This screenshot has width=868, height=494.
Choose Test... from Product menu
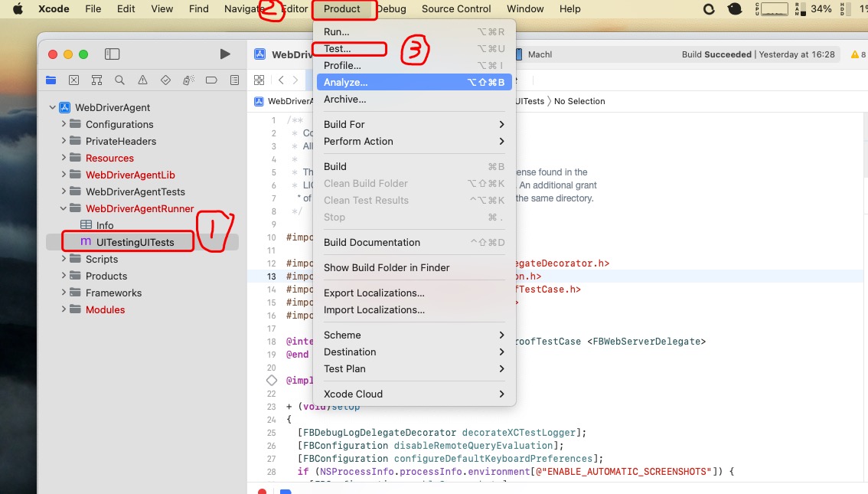414,49
